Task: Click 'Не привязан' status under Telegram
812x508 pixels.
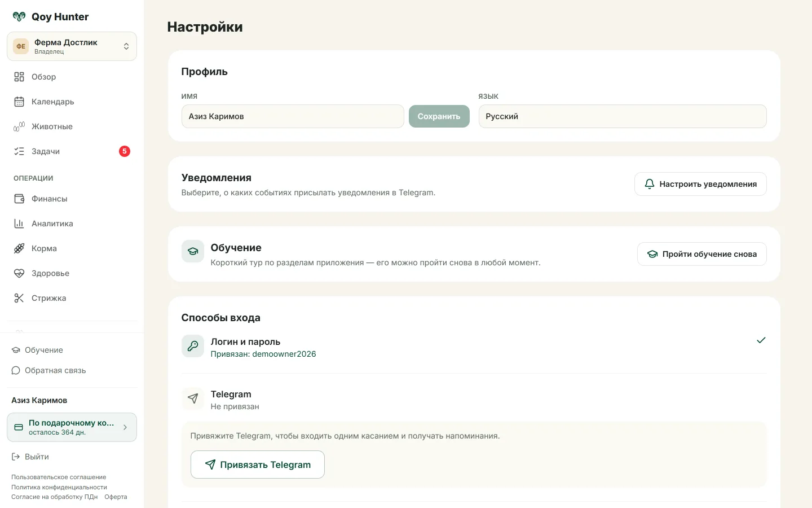Action: pos(235,406)
